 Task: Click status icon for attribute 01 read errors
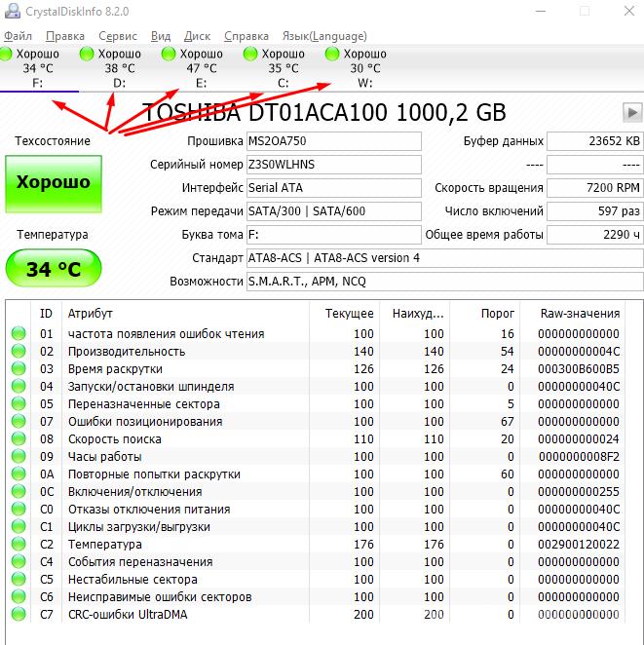coord(19,333)
